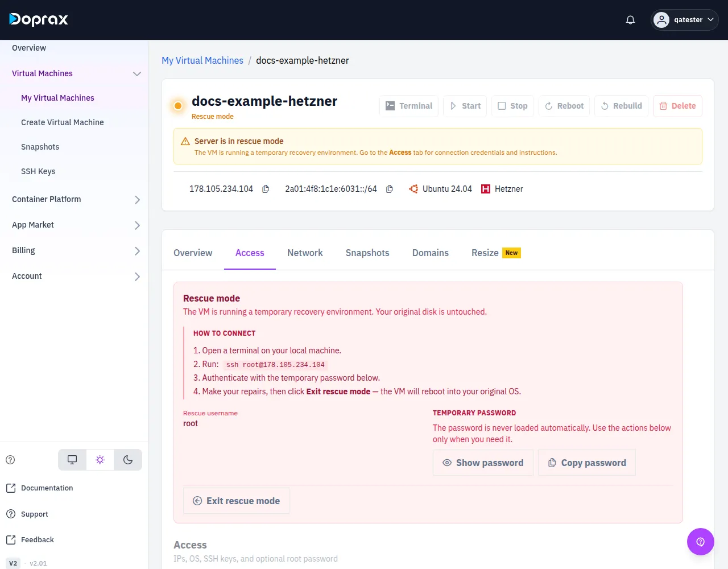The image size is (728, 569).
Task: Copy the temporary password
Action: tap(587, 463)
